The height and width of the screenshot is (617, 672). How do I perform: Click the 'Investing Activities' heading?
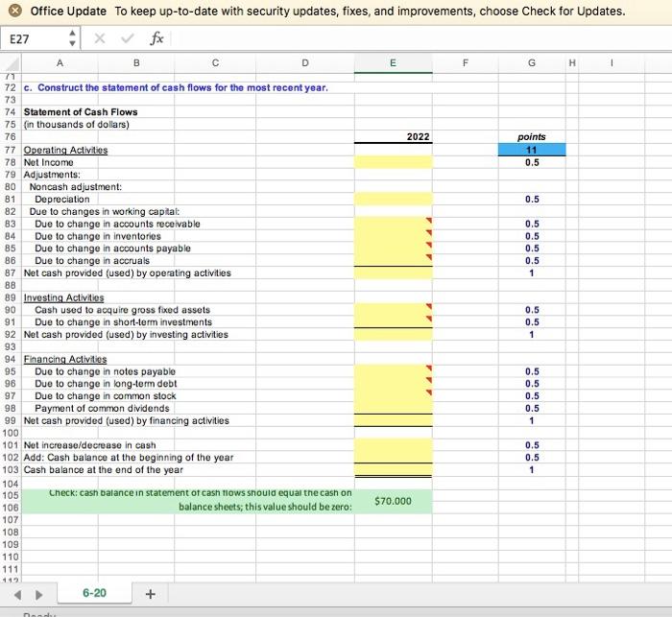click(x=64, y=297)
